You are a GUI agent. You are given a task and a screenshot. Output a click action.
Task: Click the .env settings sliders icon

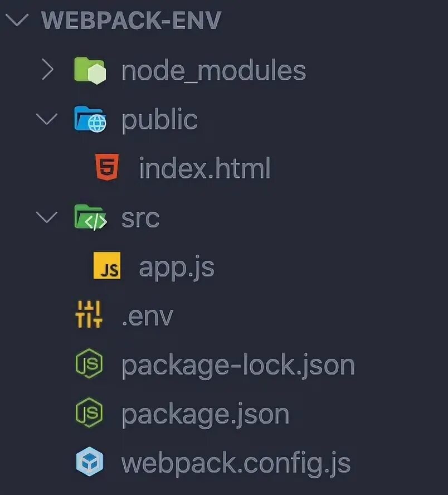[89, 314]
